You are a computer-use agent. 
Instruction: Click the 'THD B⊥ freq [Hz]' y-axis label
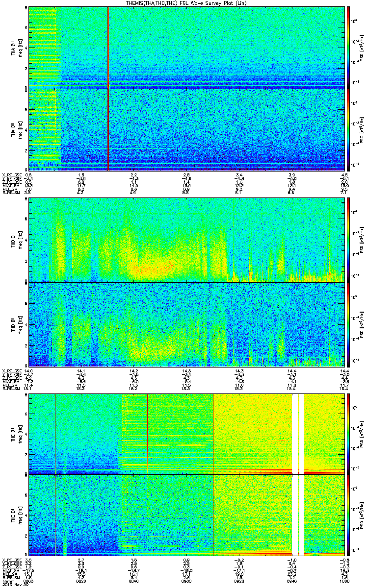[x=17, y=241]
